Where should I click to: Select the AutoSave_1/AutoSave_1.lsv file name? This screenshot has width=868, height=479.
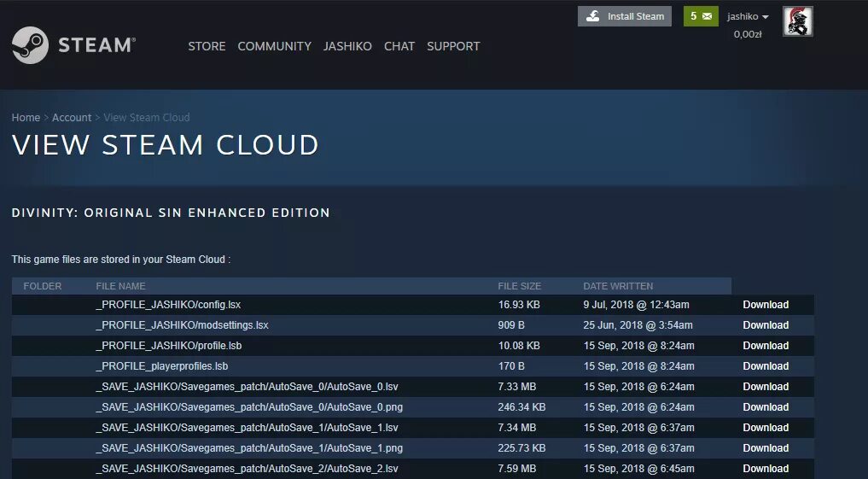(x=247, y=428)
